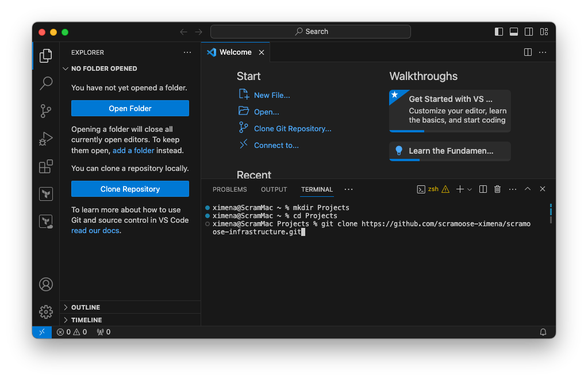Click the Clone Repository button
The height and width of the screenshot is (381, 588).
coord(130,189)
